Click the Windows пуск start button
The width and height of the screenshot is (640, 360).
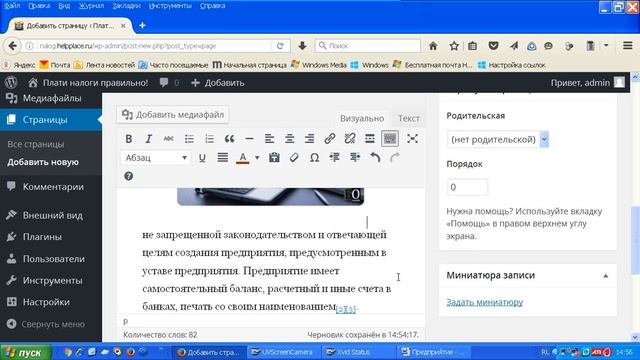(x=26, y=352)
